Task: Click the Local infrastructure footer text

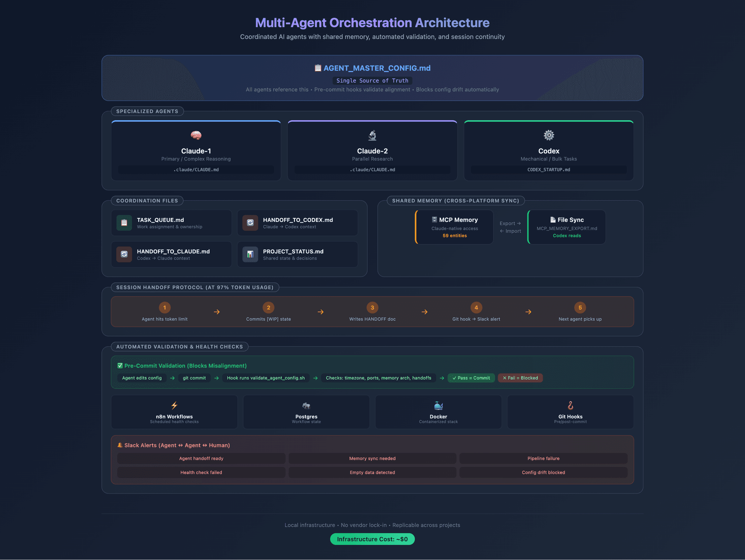Action: click(310, 525)
